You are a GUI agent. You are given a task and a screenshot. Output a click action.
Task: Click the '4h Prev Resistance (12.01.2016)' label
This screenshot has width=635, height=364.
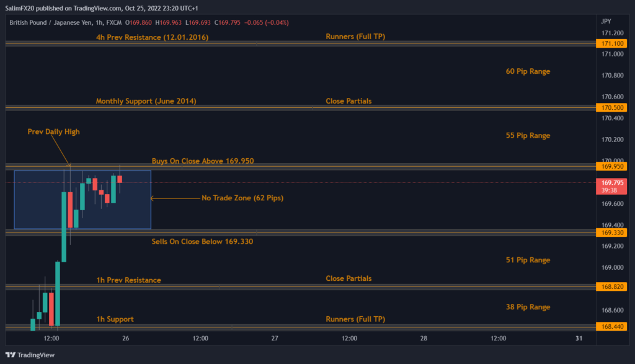coord(152,37)
